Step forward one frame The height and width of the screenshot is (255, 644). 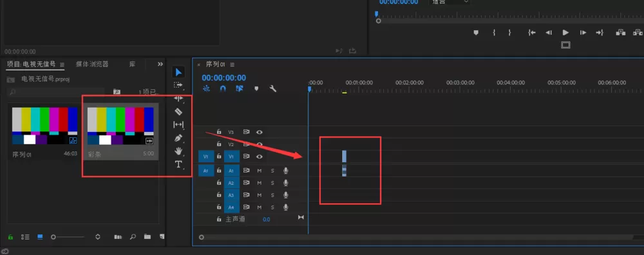[x=583, y=32]
